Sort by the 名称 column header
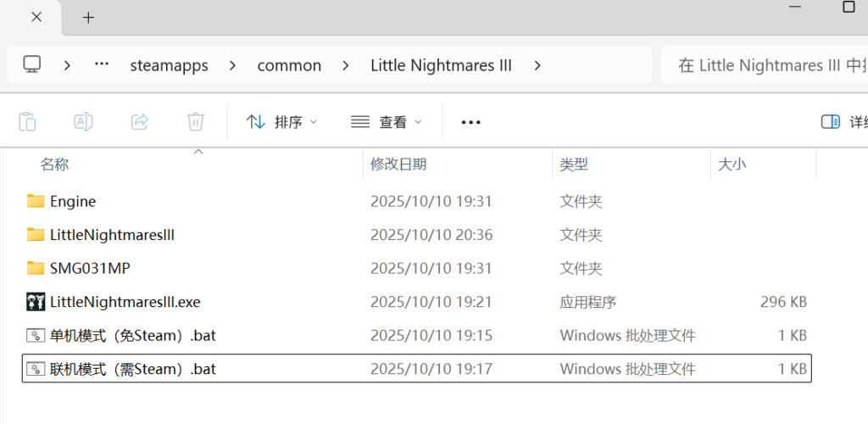Image resolution: width=868 pixels, height=424 pixels. [x=54, y=164]
